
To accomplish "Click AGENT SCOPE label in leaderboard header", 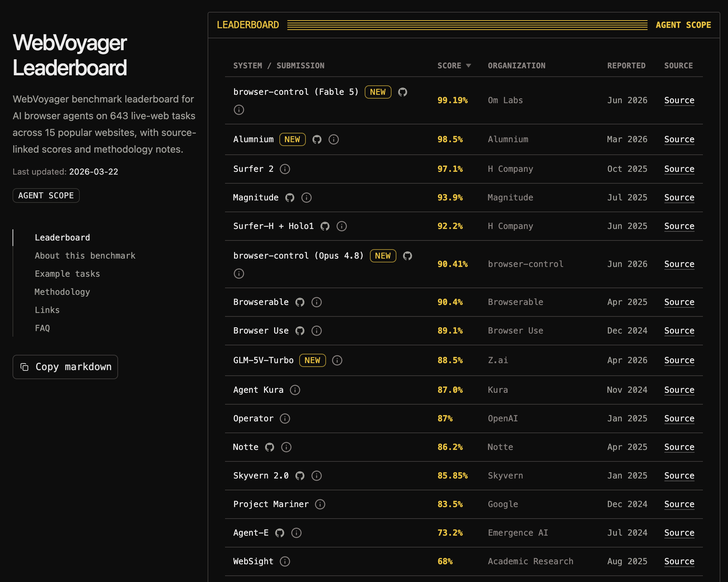I will click(x=683, y=25).
